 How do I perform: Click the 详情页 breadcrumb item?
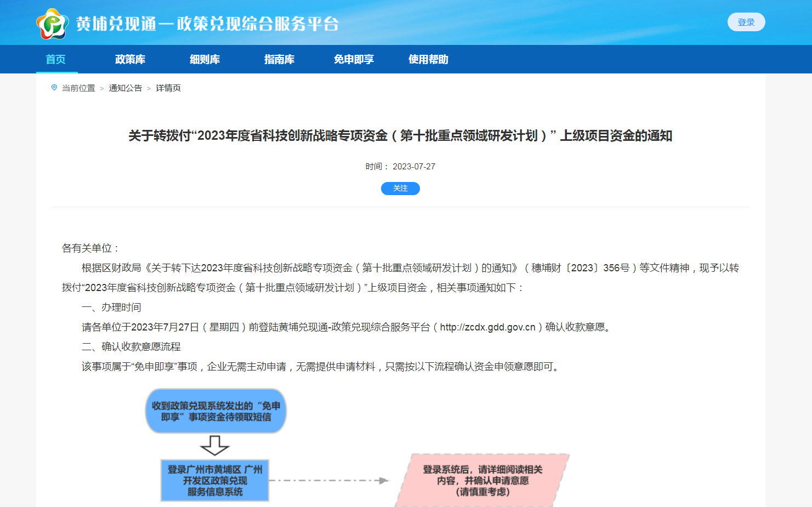coord(168,88)
